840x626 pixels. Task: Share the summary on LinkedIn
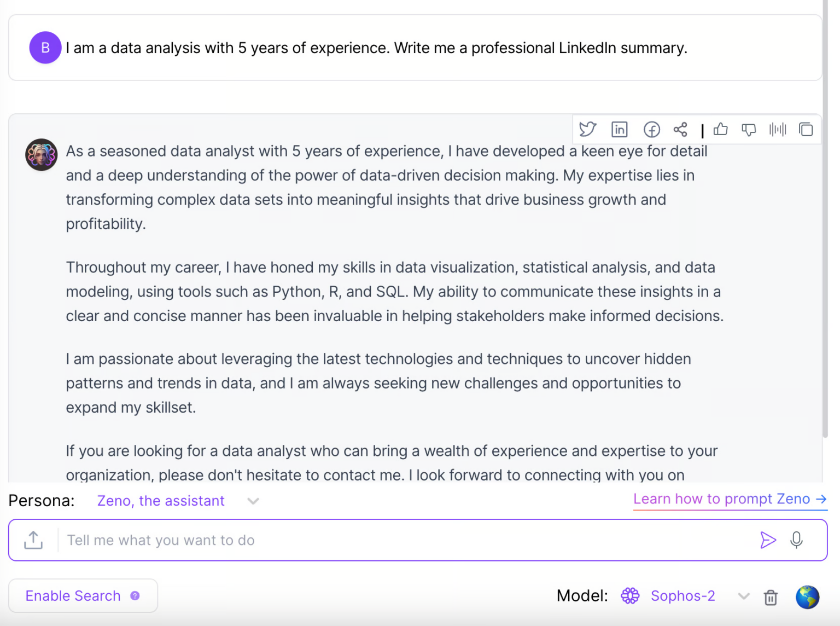(620, 130)
